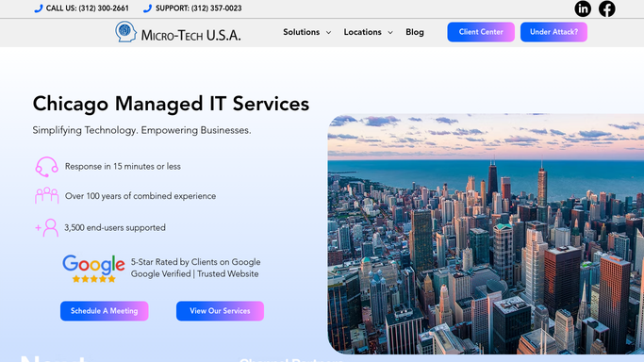Click 'Over 100 years of combined experience' text
This screenshot has width=644, height=362.
point(140,196)
